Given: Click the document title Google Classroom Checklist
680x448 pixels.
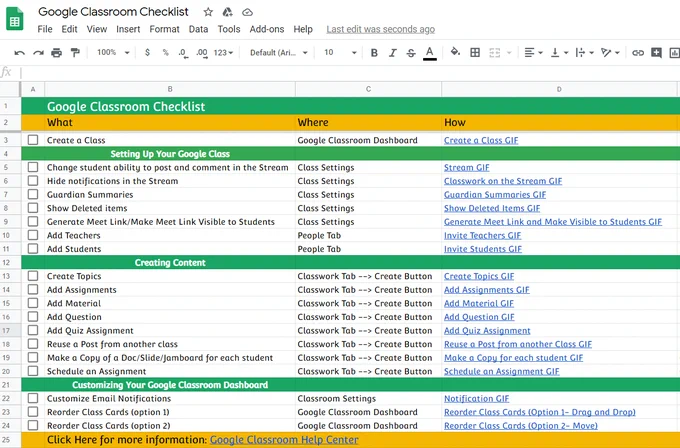Looking at the screenshot, I should click(113, 12).
